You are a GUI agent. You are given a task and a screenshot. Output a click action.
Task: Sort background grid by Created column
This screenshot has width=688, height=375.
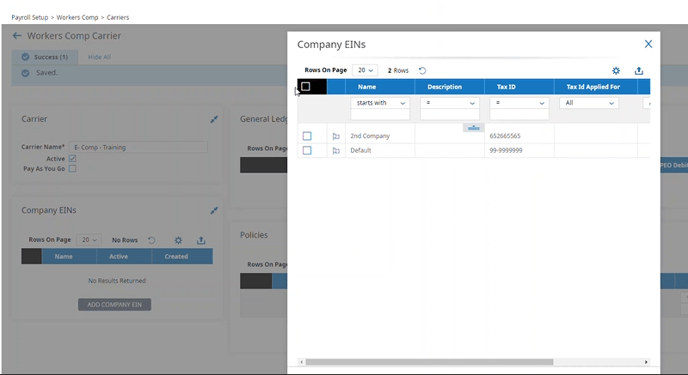176,257
